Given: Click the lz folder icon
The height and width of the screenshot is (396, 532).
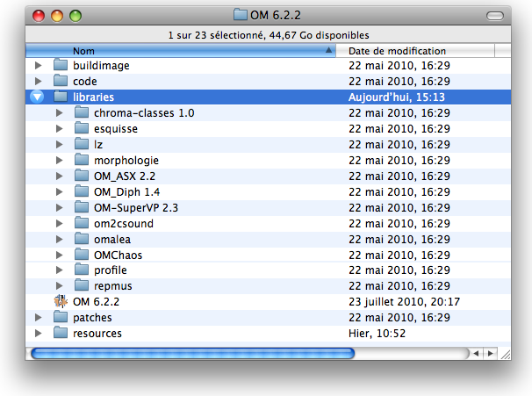Looking at the screenshot, I should point(82,144).
